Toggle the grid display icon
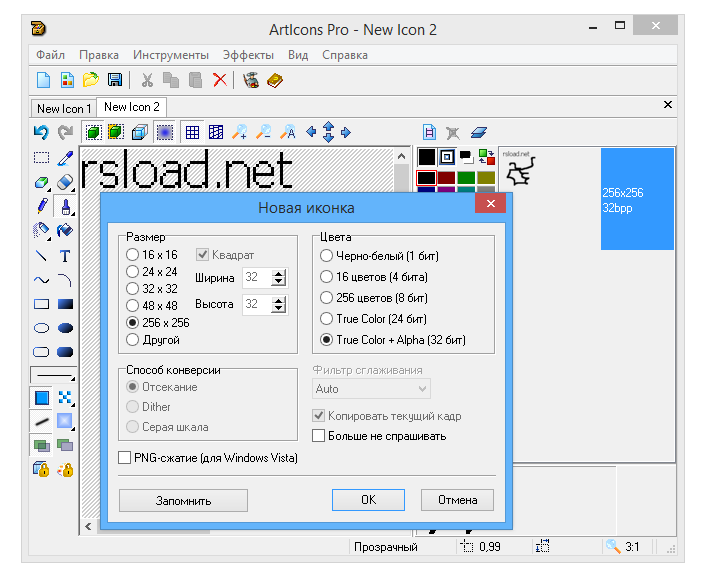 [x=192, y=132]
